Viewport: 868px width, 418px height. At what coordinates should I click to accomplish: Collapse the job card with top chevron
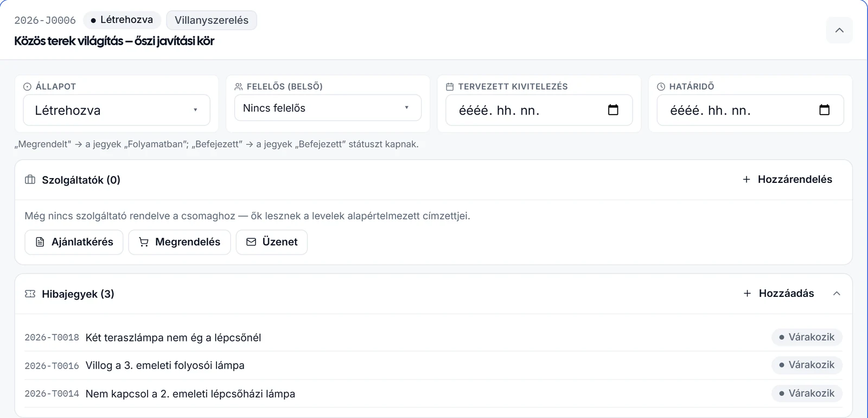click(839, 30)
